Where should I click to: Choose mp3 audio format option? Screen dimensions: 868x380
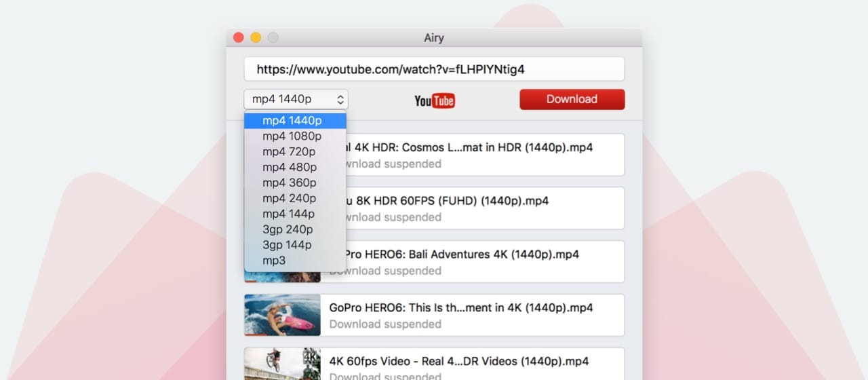point(296,261)
